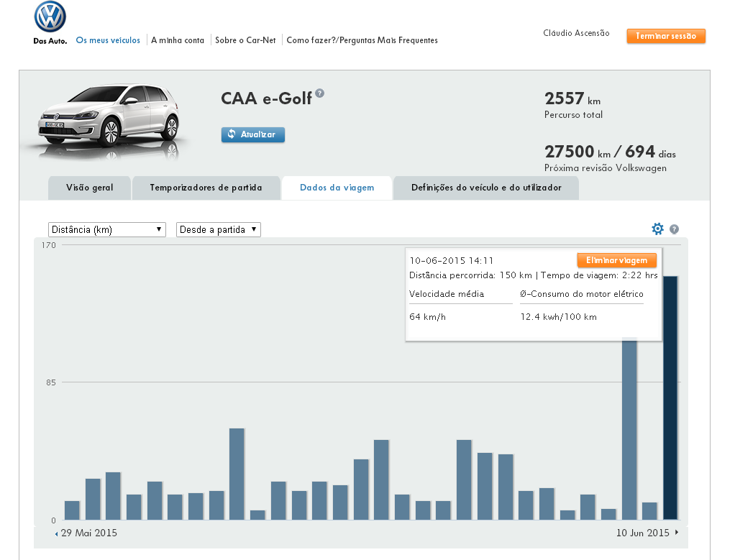Open the Desde a partida dropdown
This screenshot has height=560, width=735.
pyautogui.click(x=219, y=229)
